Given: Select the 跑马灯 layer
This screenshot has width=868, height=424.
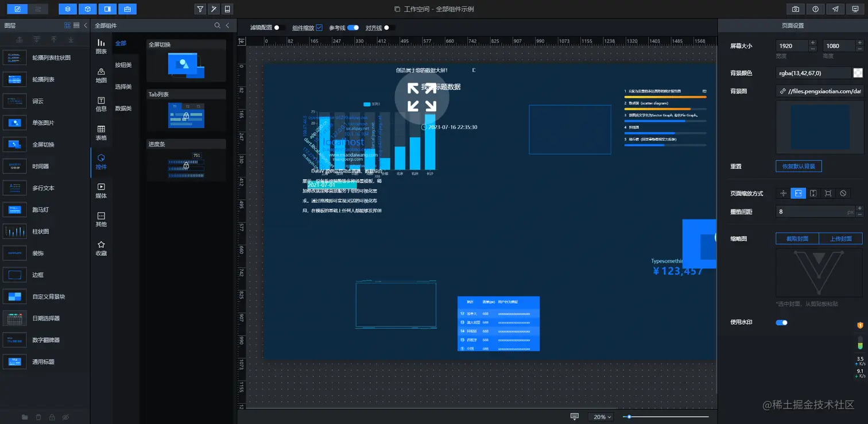Looking at the screenshot, I should pyautogui.click(x=45, y=210).
